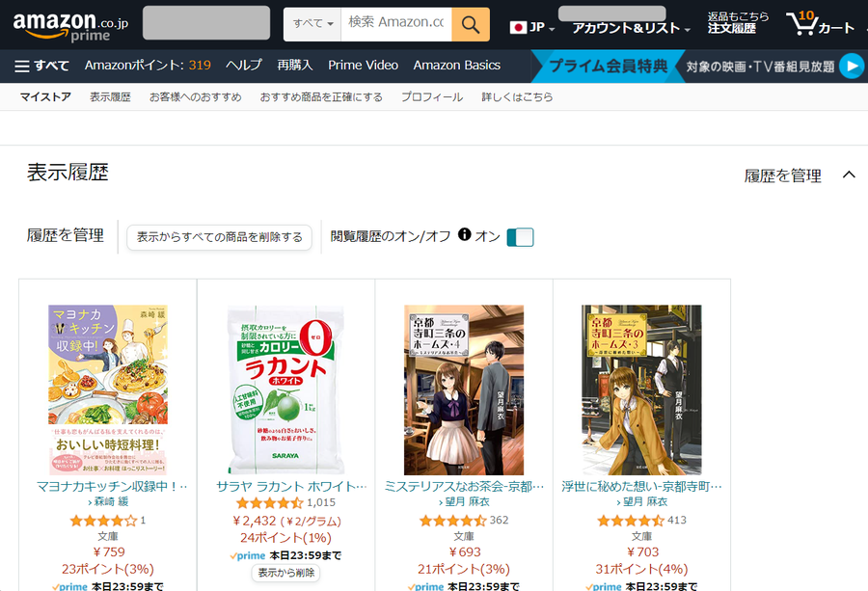Open the プロフィール tab

432,96
